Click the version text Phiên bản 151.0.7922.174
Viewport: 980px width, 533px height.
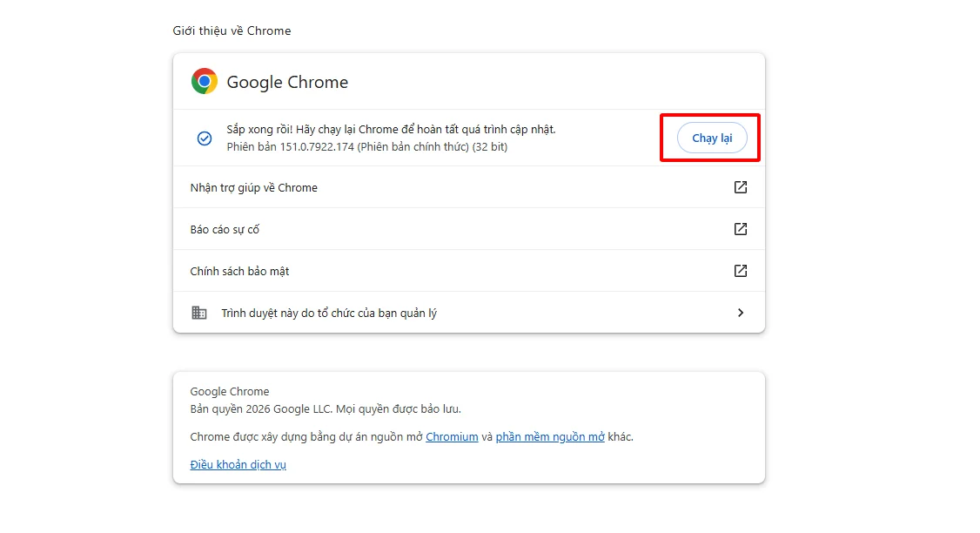coord(291,147)
